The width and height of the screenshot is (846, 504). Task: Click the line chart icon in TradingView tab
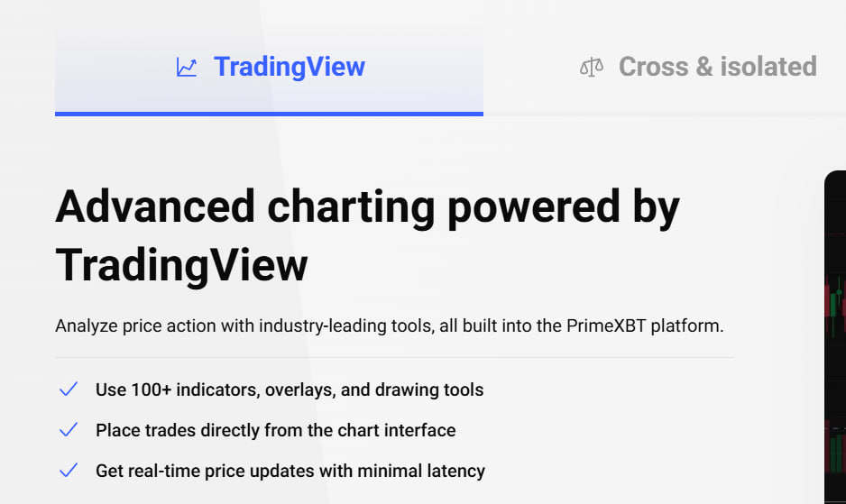[x=187, y=68]
